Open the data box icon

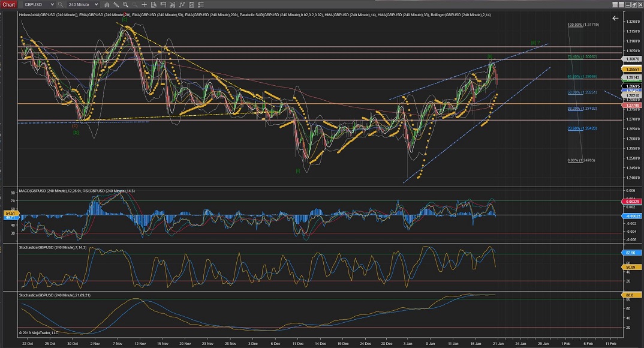pos(152,4)
